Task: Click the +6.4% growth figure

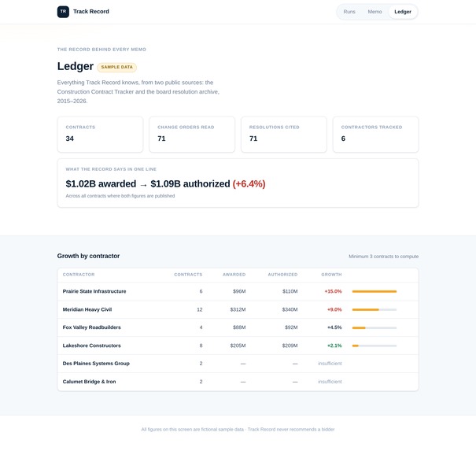Action: pos(249,183)
